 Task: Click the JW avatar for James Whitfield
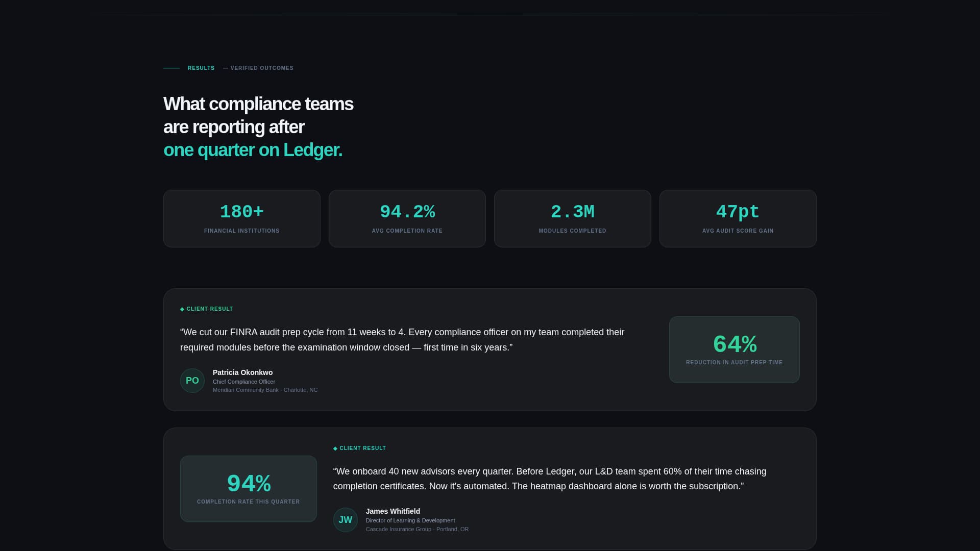coord(346,520)
